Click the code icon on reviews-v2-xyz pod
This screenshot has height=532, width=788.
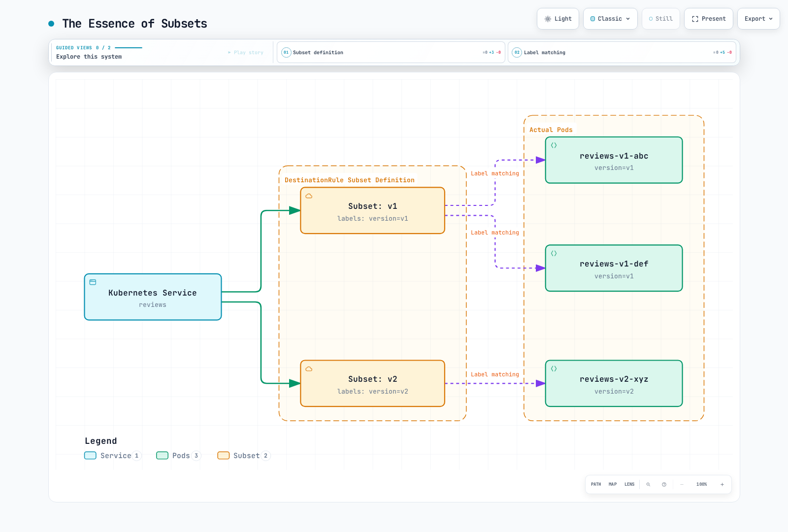click(x=554, y=368)
